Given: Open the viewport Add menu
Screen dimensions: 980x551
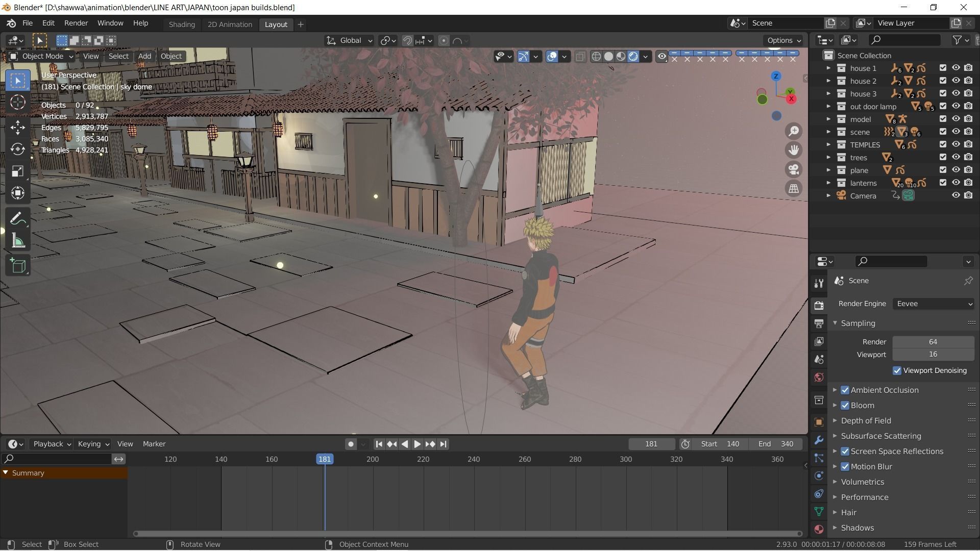Looking at the screenshot, I should (x=144, y=56).
